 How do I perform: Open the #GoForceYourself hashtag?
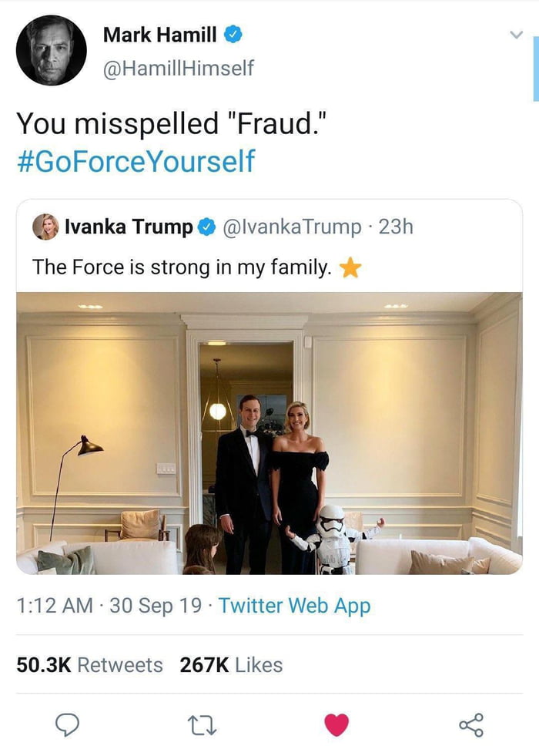(135, 162)
